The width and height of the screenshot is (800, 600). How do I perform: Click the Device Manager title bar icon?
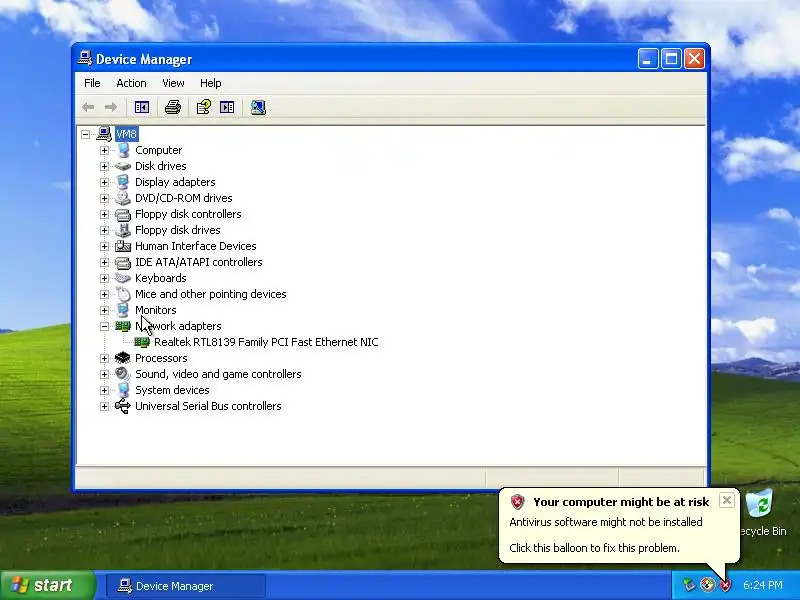[x=85, y=58]
